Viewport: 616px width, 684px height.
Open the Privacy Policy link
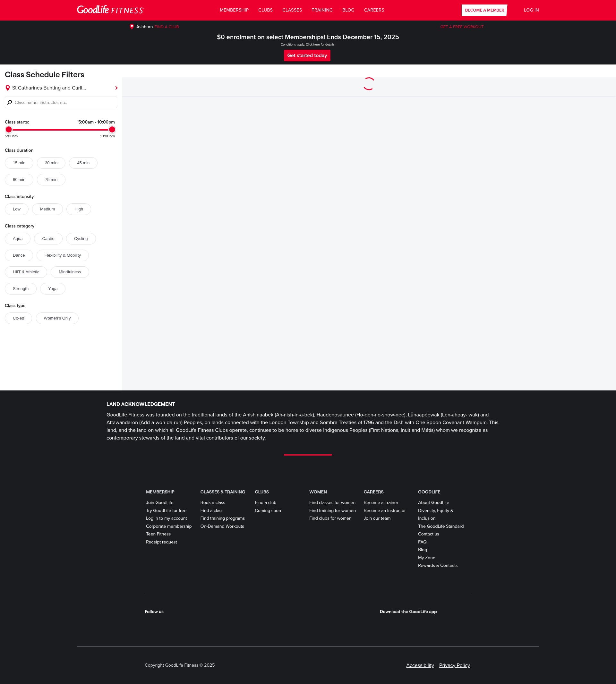tap(454, 665)
